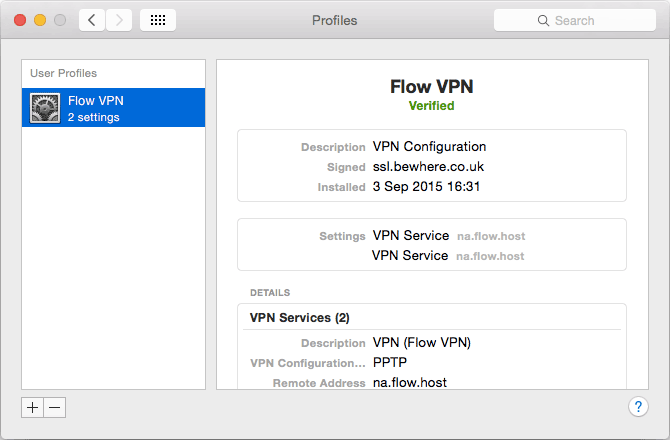Click the VPN Services (2) details header

pos(299,318)
